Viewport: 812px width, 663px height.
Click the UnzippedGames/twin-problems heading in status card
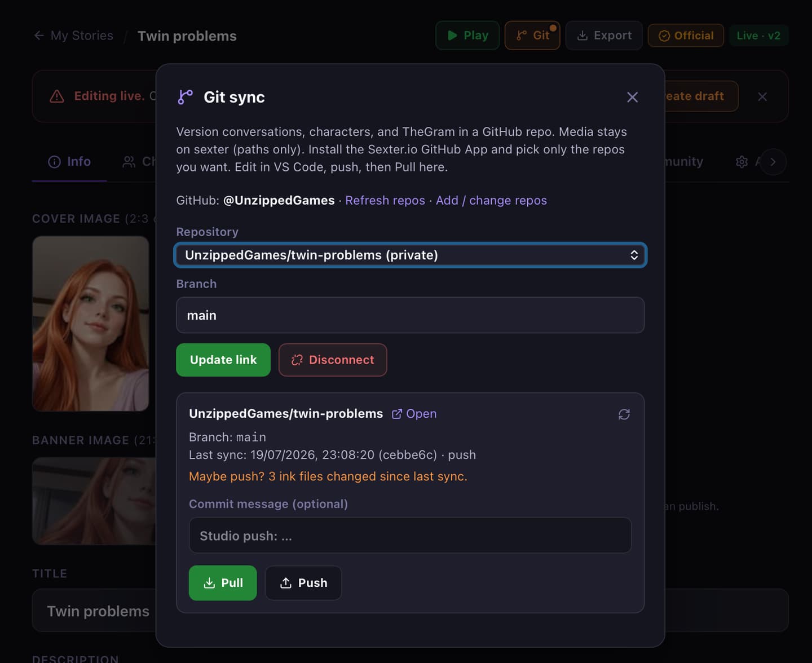[x=286, y=413]
